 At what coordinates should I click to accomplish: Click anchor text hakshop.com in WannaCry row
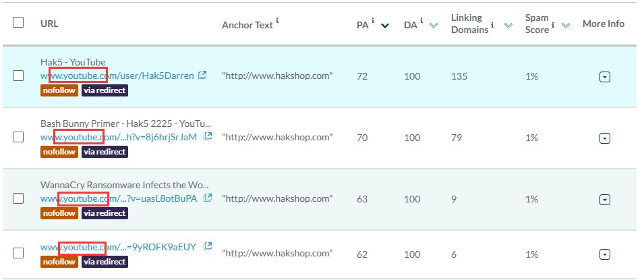tap(277, 198)
